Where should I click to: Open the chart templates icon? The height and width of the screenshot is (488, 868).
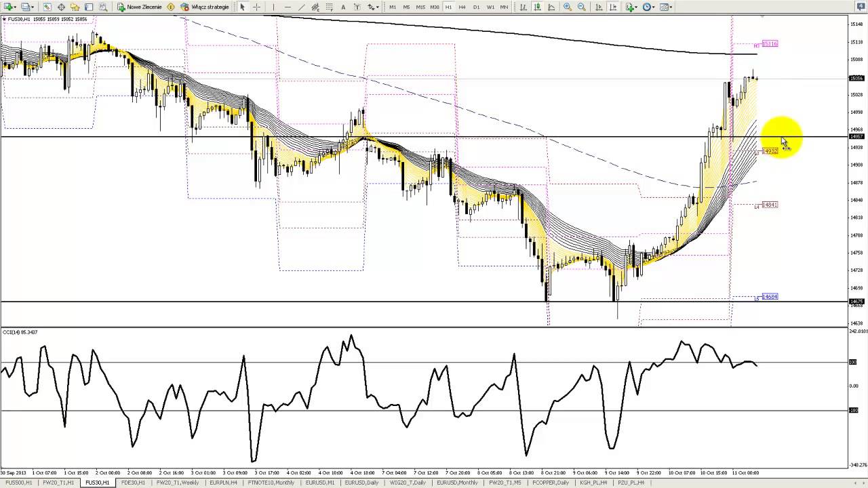pyautogui.click(x=665, y=7)
